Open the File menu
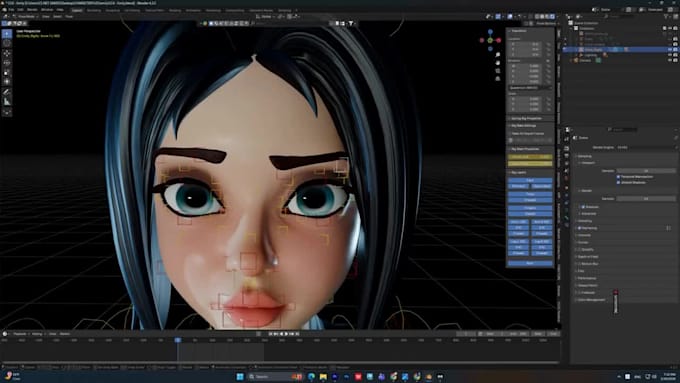680x383 pixels. click(x=11, y=10)
